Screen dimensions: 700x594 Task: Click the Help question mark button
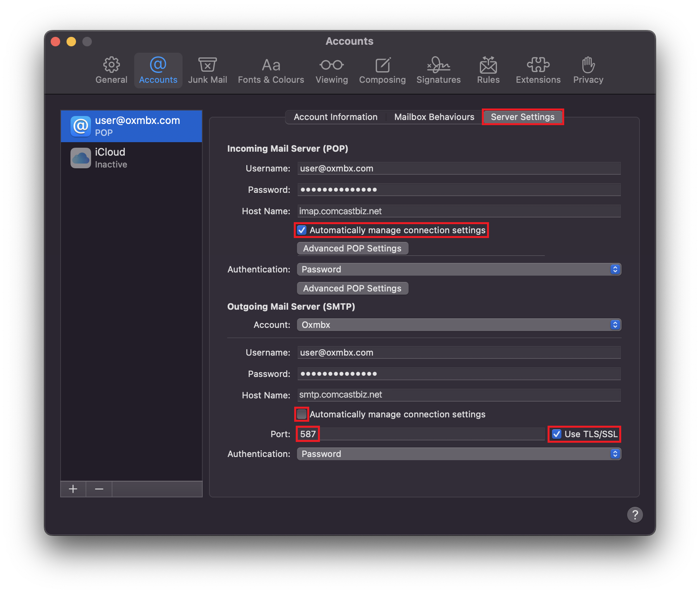pos(635,515)
